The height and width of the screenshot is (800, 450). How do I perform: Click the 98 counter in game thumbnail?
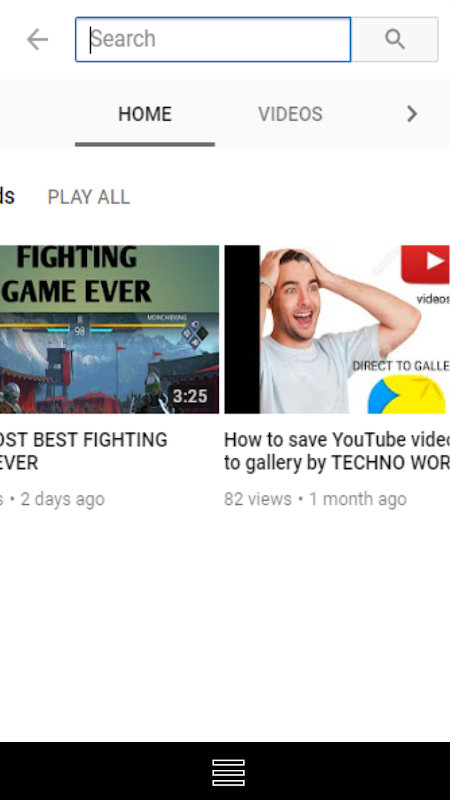point(80,332)
